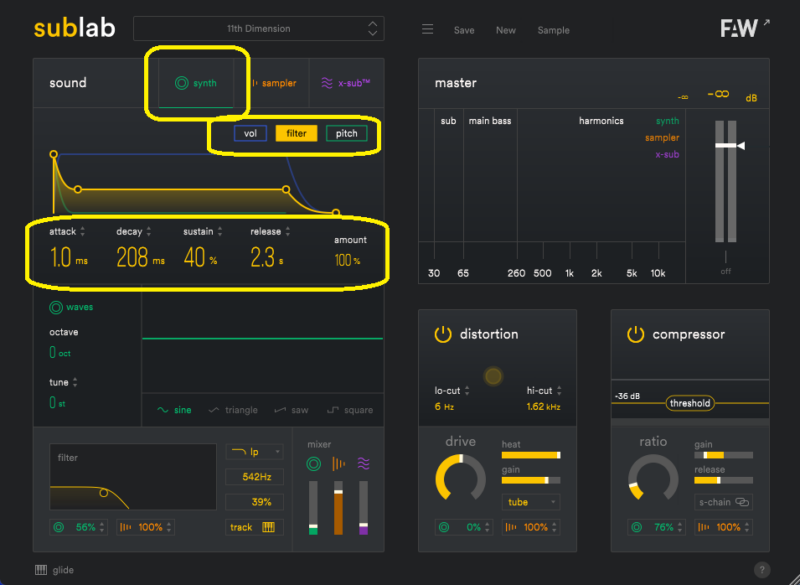Select the square waveform icon
The image size is (800, 585).
pyautogui.click(x=332, y=410)
